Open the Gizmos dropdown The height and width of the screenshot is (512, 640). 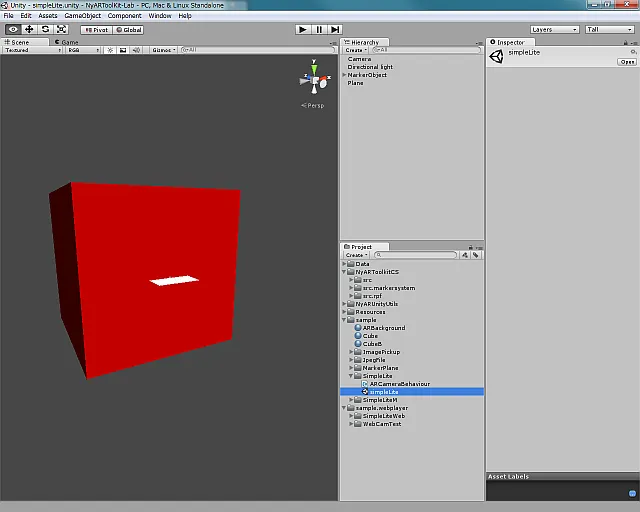coord(163,50)
